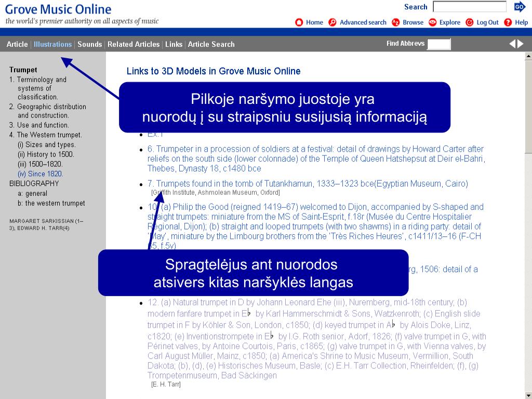Viewport: 532px width, 399px height.
Task: Click the GO arrow search button
Action: click(520, 7)
